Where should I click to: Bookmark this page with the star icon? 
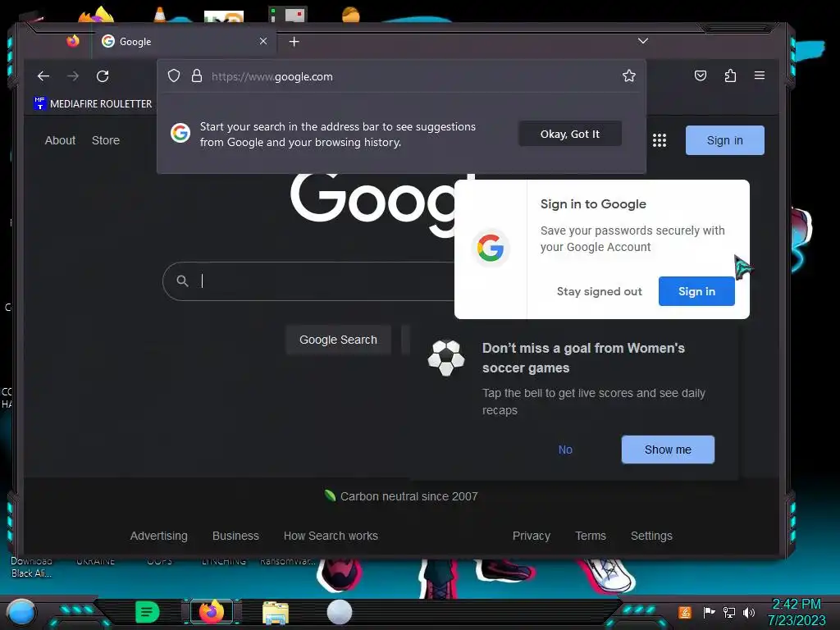[x=629, y=76]
